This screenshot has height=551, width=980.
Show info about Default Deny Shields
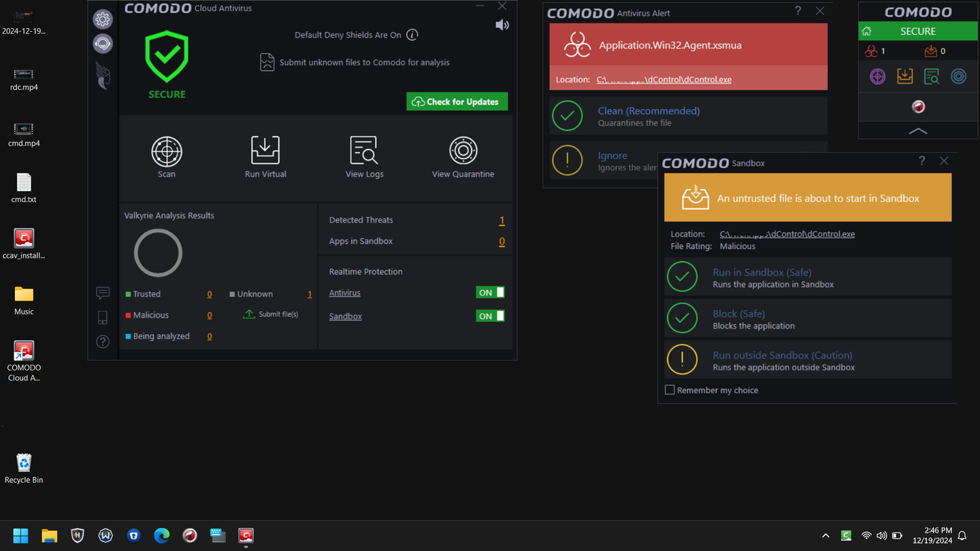point(412,35)
